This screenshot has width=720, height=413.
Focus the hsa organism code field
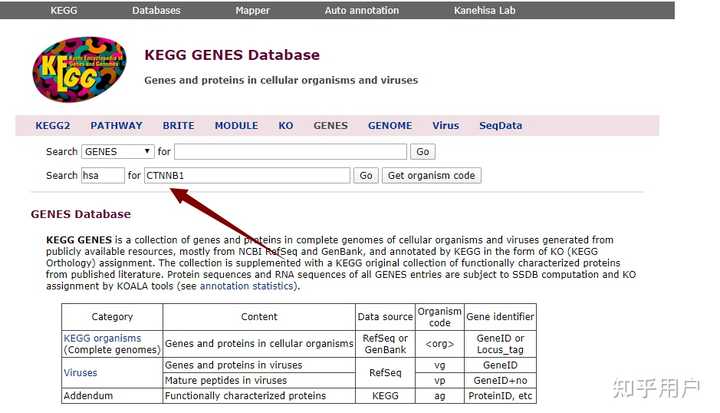[x=103, y=175]
